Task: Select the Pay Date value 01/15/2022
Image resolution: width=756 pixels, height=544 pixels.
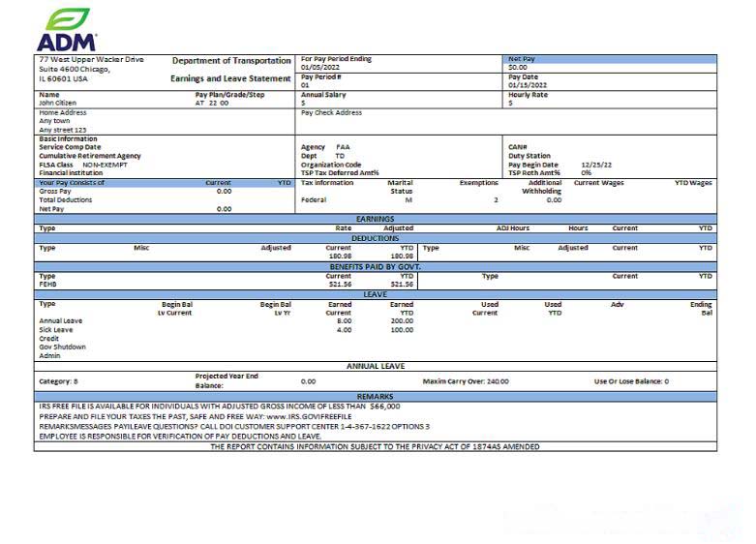Action: [528, 85]
